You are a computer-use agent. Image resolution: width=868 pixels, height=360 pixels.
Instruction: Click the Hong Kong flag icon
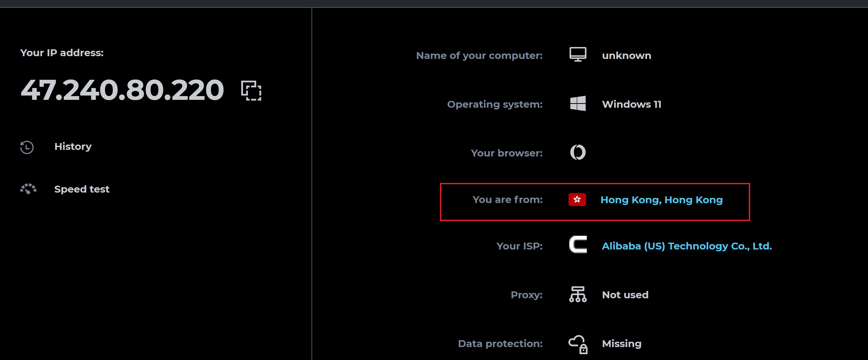pos(577,199)
